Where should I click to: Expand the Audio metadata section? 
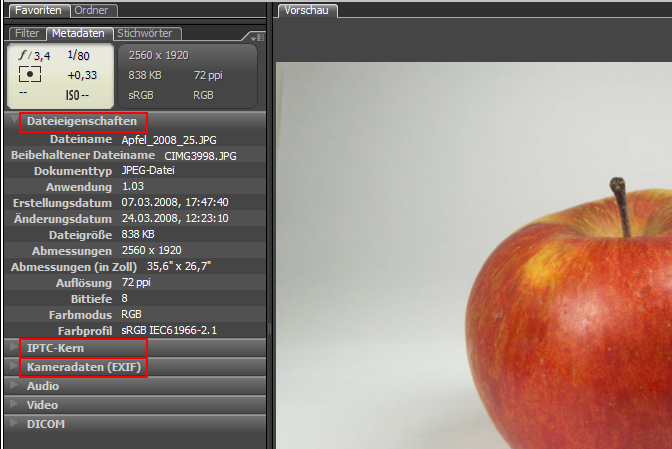pos(14,386)
